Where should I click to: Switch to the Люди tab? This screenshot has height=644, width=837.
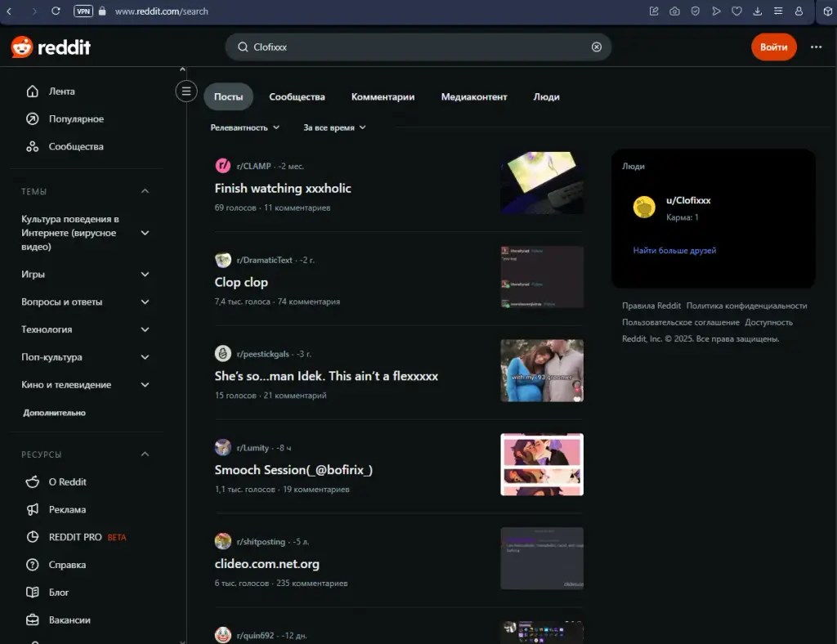(x=546, y=96)
